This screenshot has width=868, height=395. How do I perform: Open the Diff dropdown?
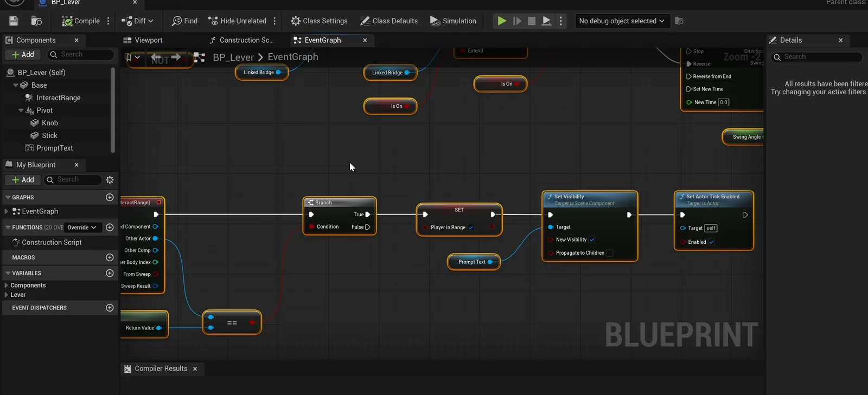137,21
